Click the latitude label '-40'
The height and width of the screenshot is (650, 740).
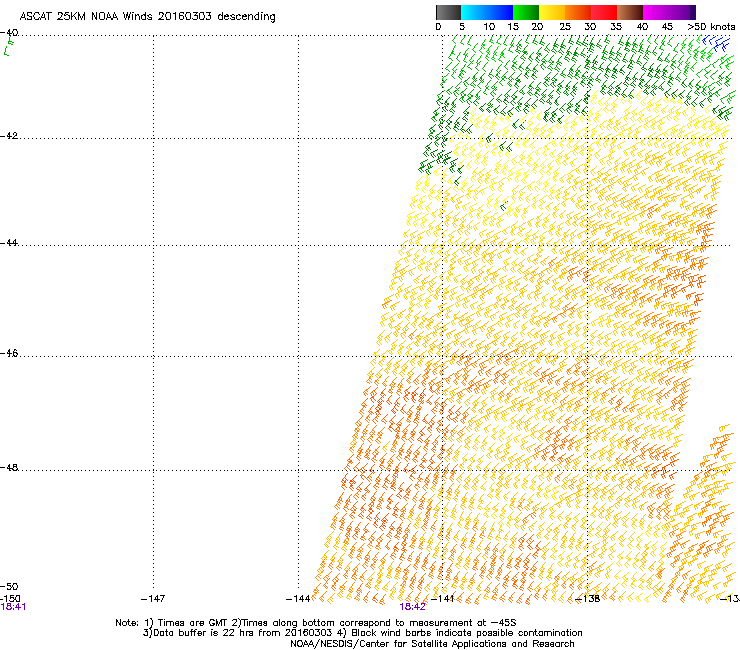9,33
